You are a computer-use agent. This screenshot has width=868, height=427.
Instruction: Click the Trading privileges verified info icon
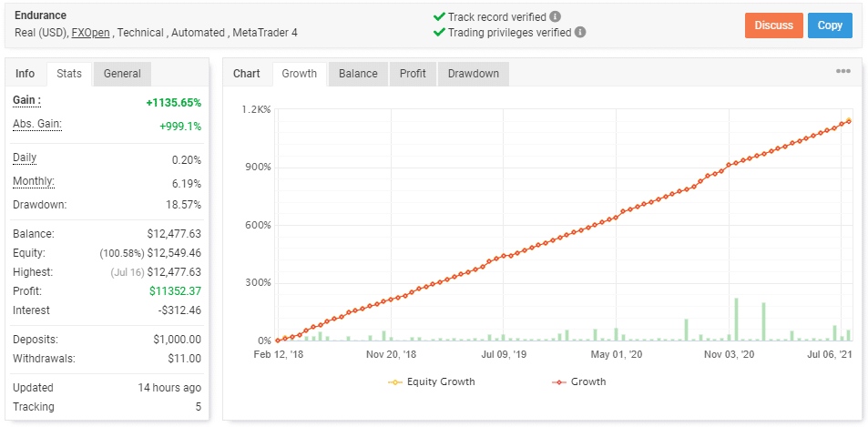click(x=580, y=32)
